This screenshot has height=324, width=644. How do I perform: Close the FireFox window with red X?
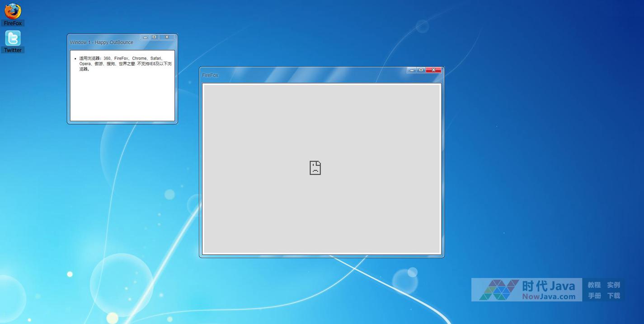pos(433,70)
